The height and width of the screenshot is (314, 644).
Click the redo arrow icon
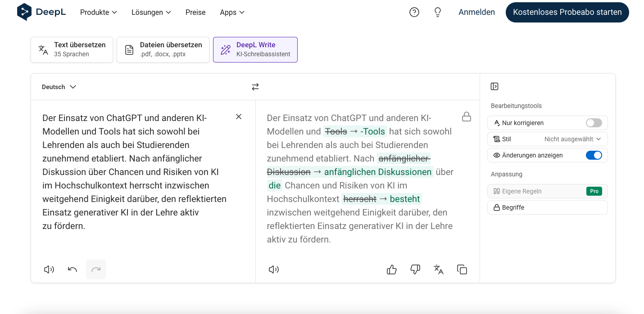point(95,269)
